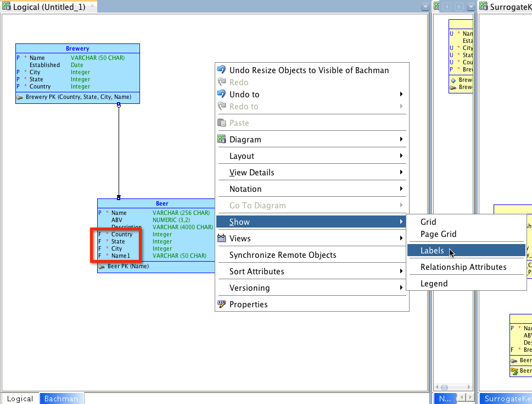This screenshot has height=404, width=532.
Task: Click the Undo Resize Objects arrow icon
Action: pyautogui.click(x=222, y=70)
